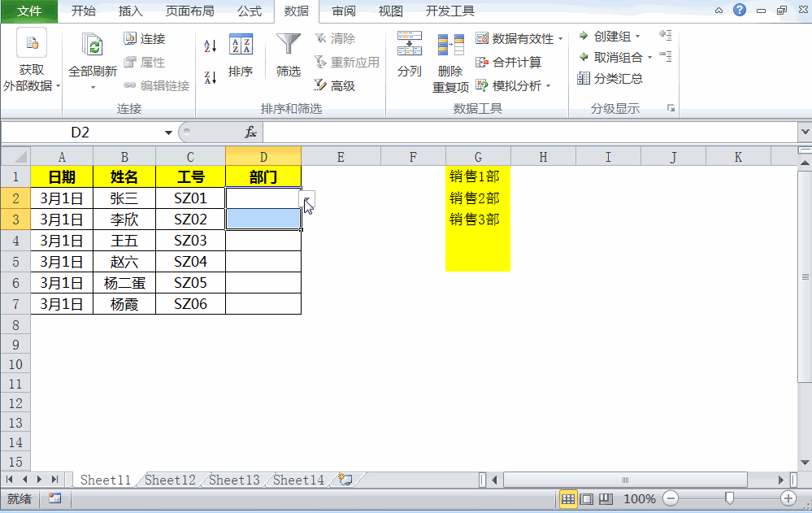Click the zoom slider handle
This screenshot has width=812, height=513.
(x=729, y=498)
